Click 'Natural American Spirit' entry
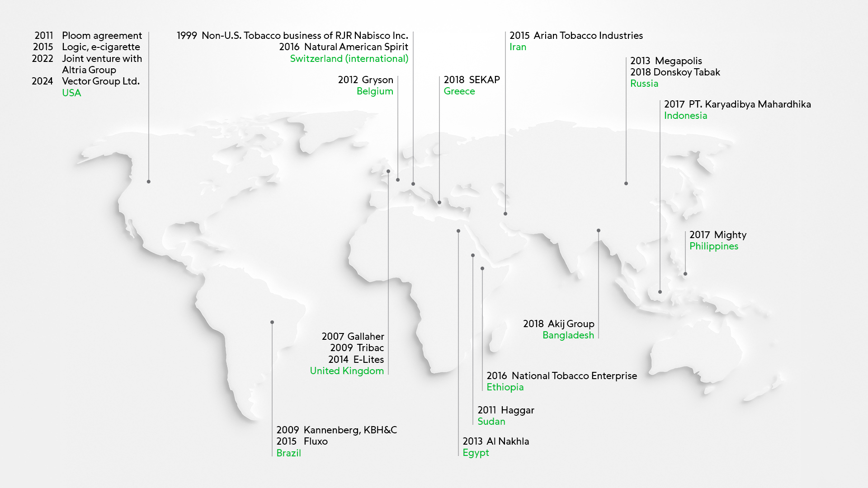Image resolution: width=868 pixels, height=488 pixels. point(356,47)
